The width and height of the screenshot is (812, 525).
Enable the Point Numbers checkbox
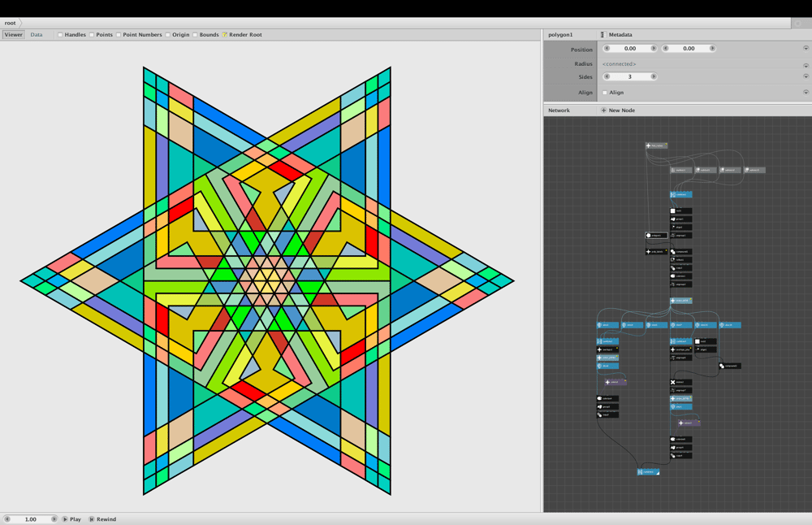coord(119,35)
